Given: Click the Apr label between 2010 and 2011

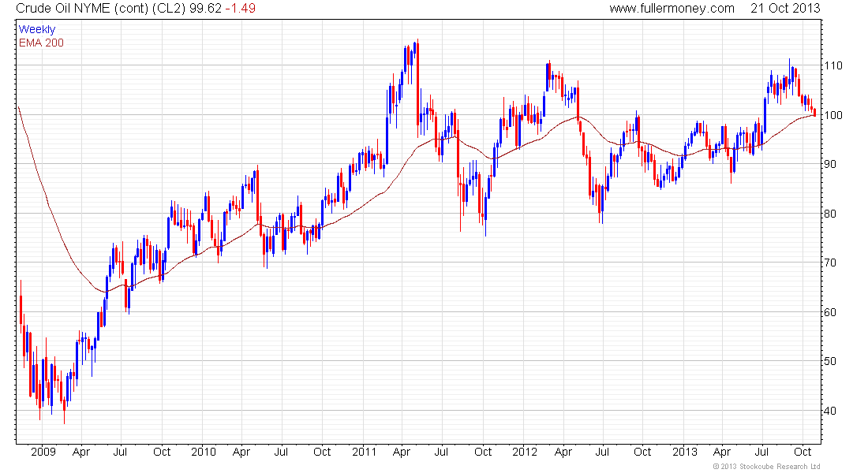Looking at the screenshot, I should [x=241, y=452].
